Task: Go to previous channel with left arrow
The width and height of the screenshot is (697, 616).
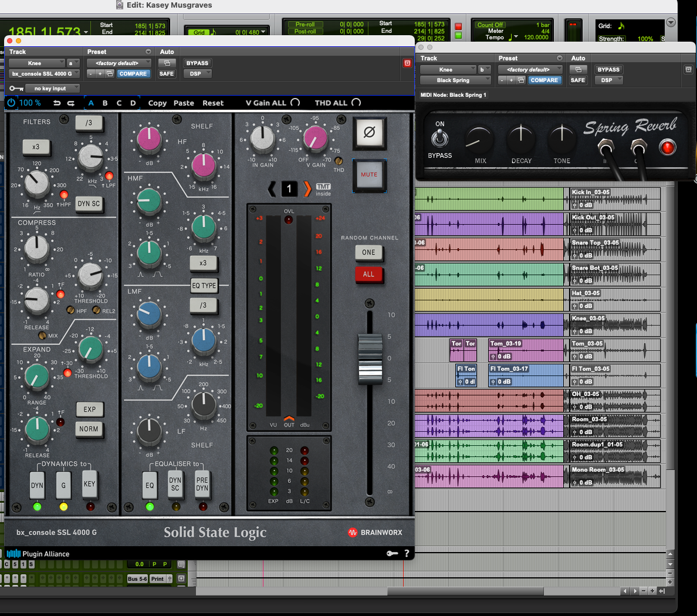Action: pyautogui.click(x=272, y=189)
